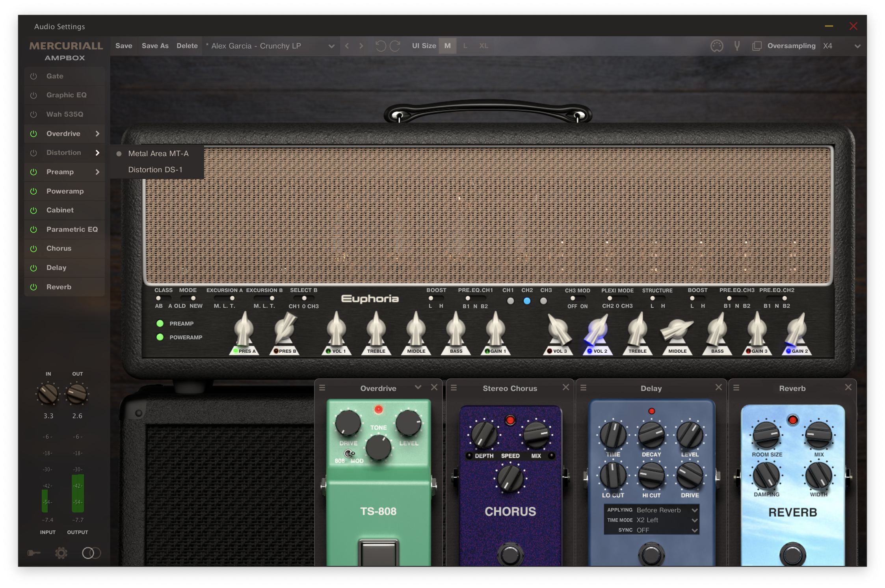Click the Chorus DEPTH knob
This screenshot has height=588, width=885.
pyautogui.click(x=484, y=435)
